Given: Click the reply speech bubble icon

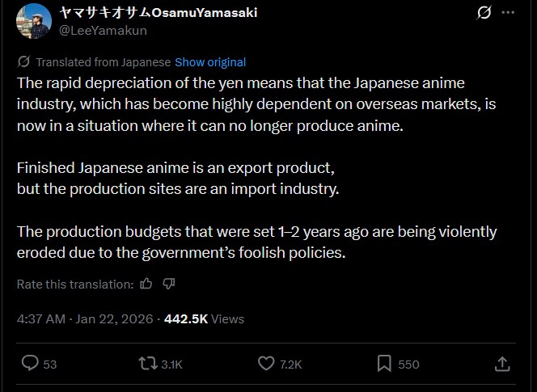Looking at the screenshot, I should 30,364.
